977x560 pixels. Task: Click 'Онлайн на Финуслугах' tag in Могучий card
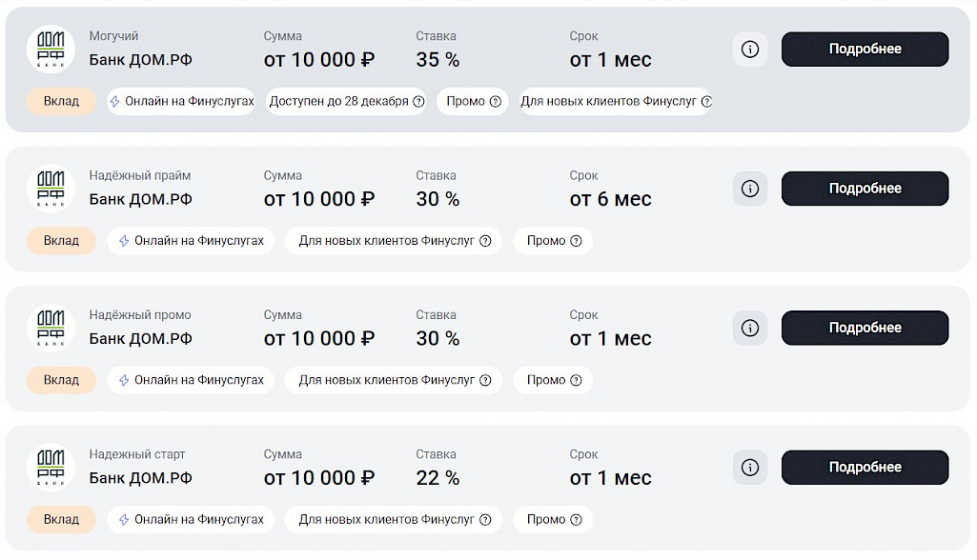(x=181, y=102)
